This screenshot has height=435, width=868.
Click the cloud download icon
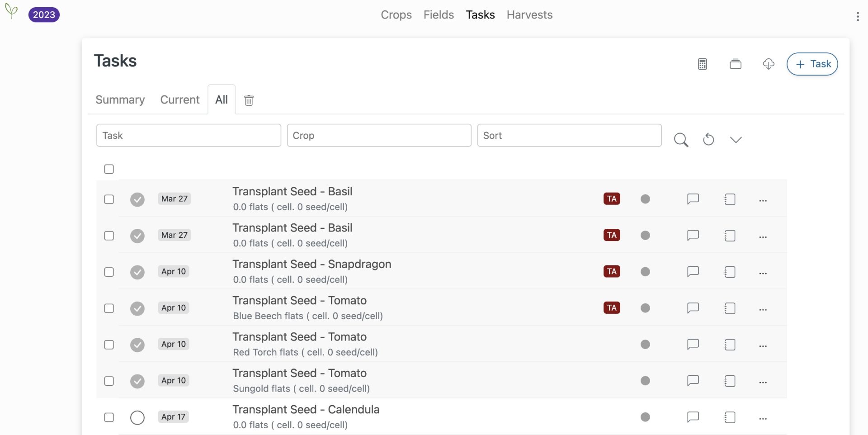point(769,64)
